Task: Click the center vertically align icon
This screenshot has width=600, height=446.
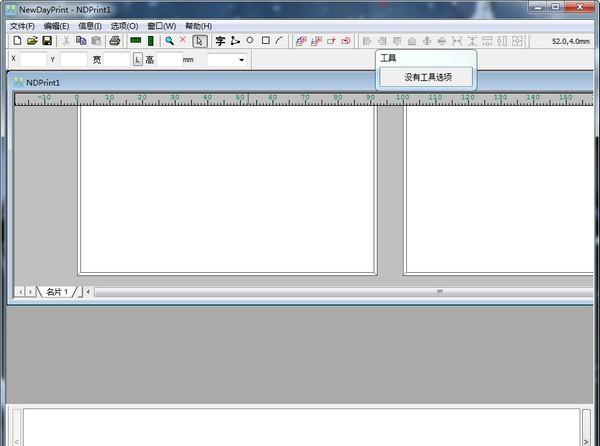Action: [427, 41]
